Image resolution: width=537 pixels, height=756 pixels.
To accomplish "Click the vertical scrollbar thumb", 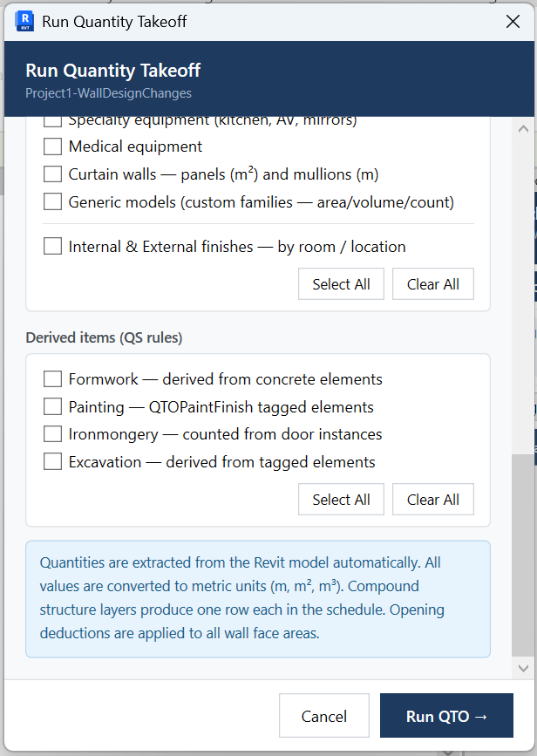I will coord(524,555).
